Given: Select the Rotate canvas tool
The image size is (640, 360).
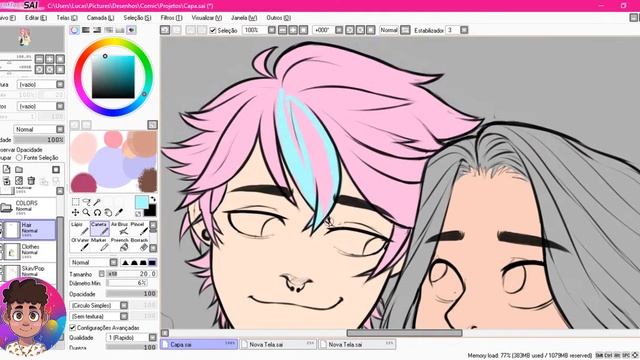Looking at the screenshot, I should (x=97, y=212).
